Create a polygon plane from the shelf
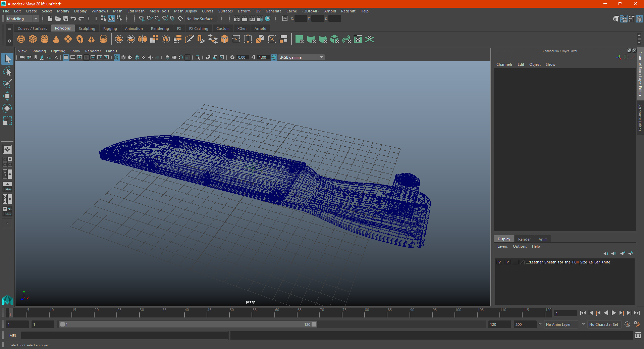Image resolution: width=644 pixels, height=349 pixels. 68,39
